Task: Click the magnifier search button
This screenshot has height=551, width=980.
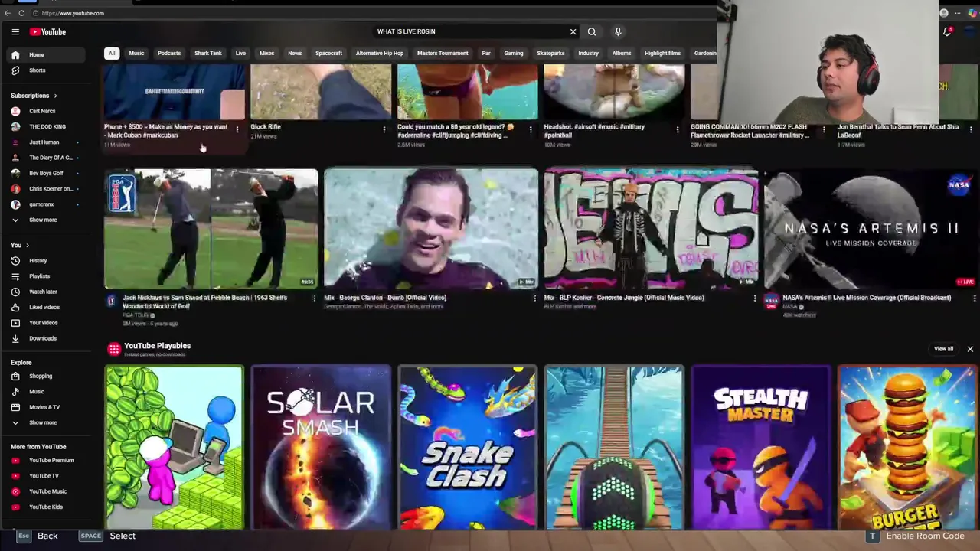Action: [x=592, y=31]
